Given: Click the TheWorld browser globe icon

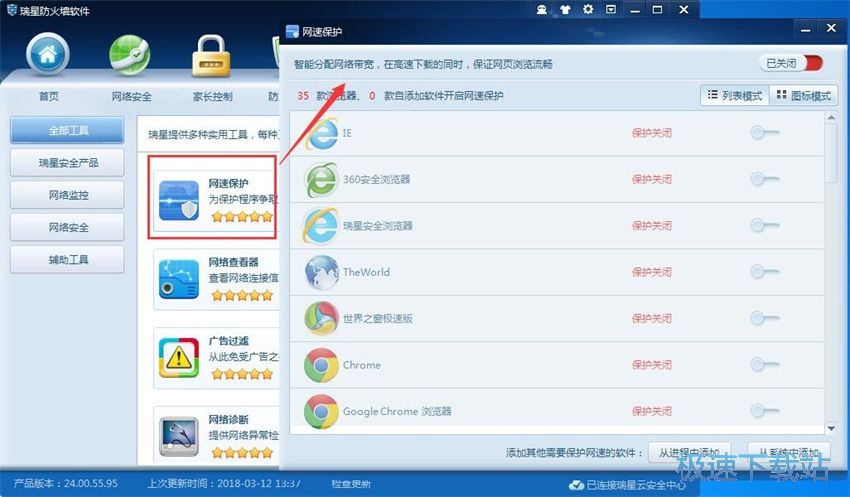Looking at the screenshot, I should tap(322, 272).
